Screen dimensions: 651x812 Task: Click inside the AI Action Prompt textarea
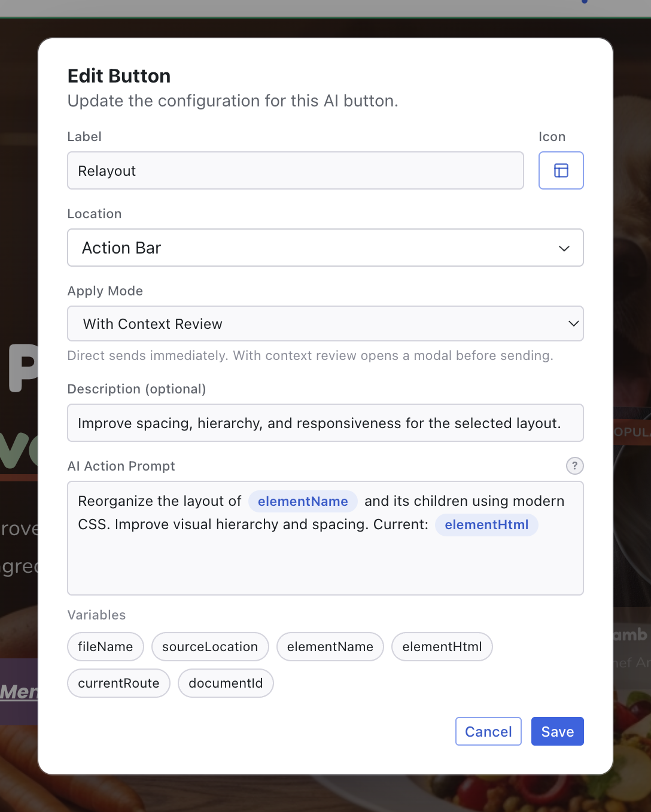tap(325, 568)
